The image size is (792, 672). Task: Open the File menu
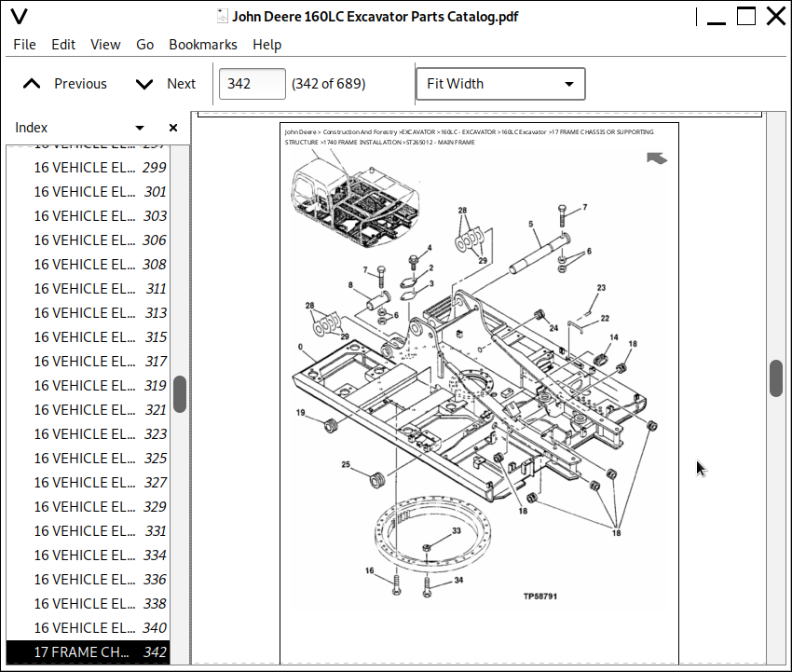tap(24, 45)
